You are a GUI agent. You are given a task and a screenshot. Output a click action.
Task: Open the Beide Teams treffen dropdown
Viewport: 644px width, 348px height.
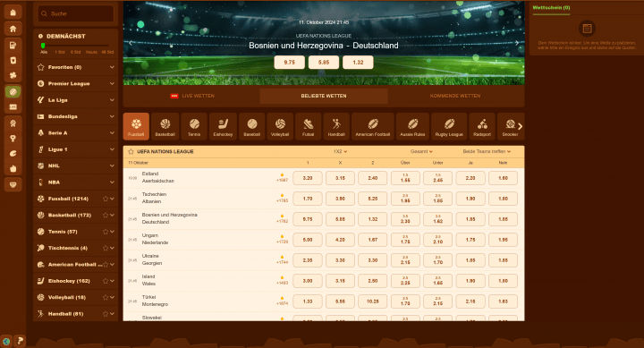click(487, 151)
